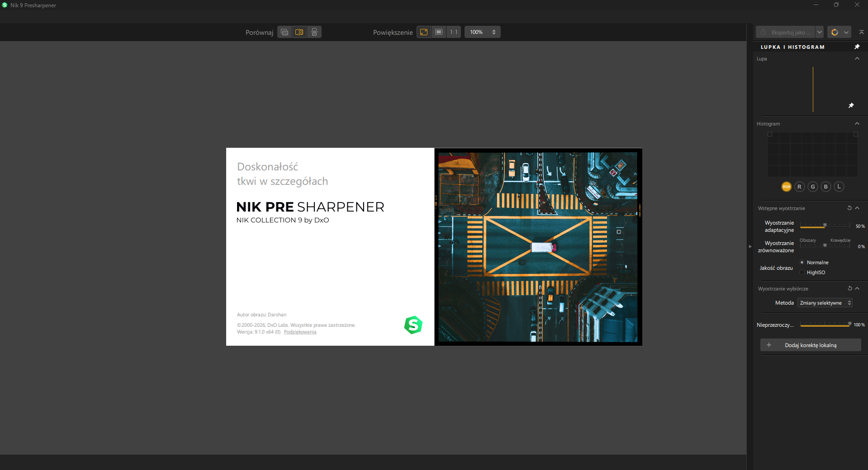Collapse the Lupa section

[857, 58]
